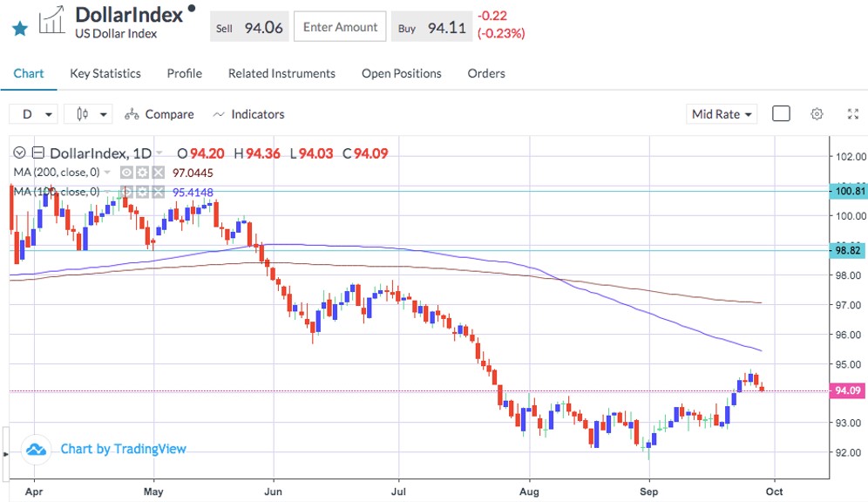Click the close value C 94.09
868x502 pixels.
365,153
